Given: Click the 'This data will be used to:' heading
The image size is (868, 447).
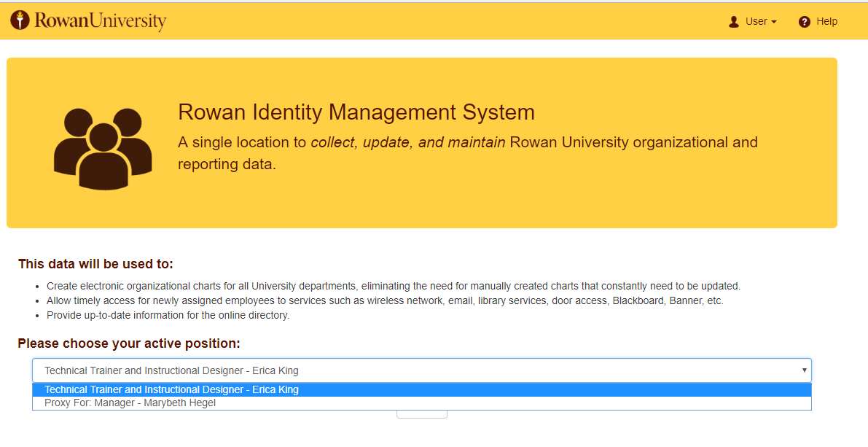Looking at the screenshot, I should pyautogui.click(x=95, y=264).
